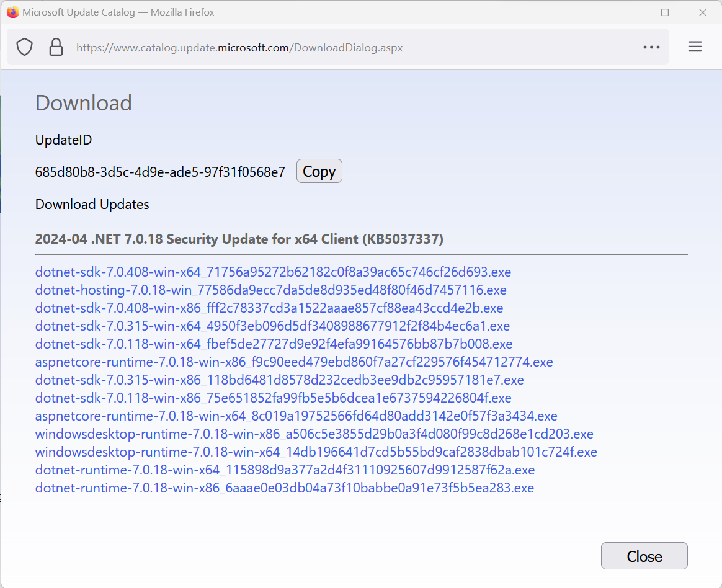Image resolution: width=722 pixels, height=588 pixels.
Task: Download dotnet-runtime-7.0.18-win-x64 exe
Action: pyautogui.click(x=285, y=470)
